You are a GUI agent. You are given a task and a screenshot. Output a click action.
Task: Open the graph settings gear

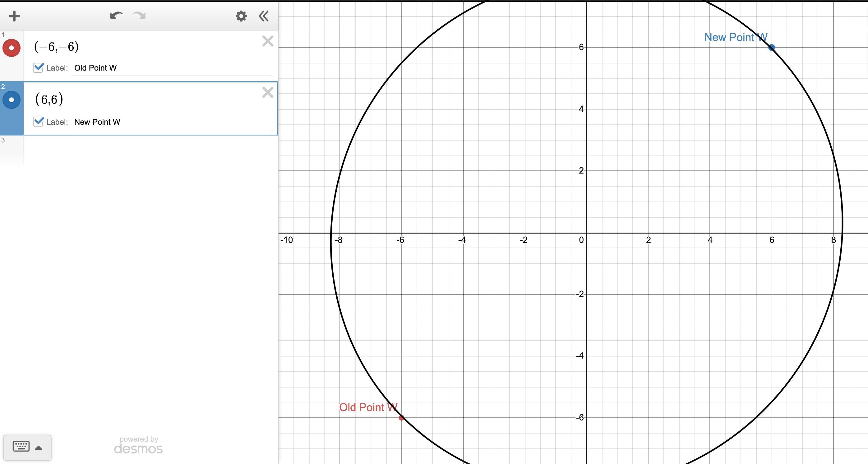241,16
